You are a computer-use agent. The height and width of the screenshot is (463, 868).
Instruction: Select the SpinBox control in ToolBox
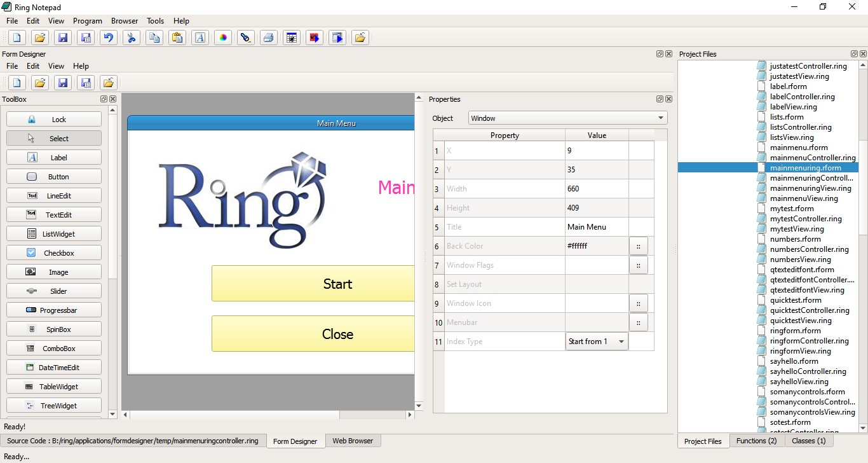pyautogui.click(x=54, y=329)
